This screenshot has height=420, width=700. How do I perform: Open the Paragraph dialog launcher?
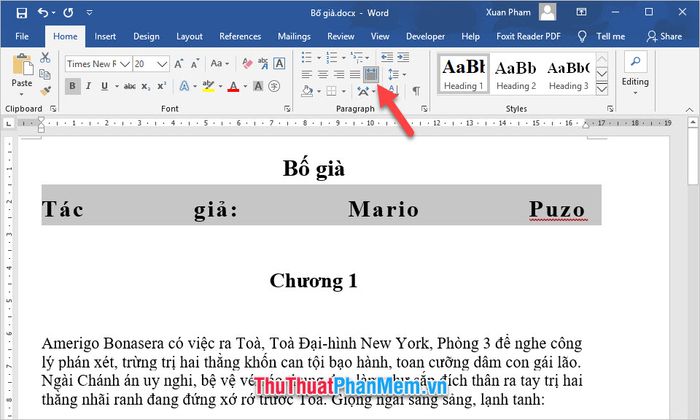(424, 108)
